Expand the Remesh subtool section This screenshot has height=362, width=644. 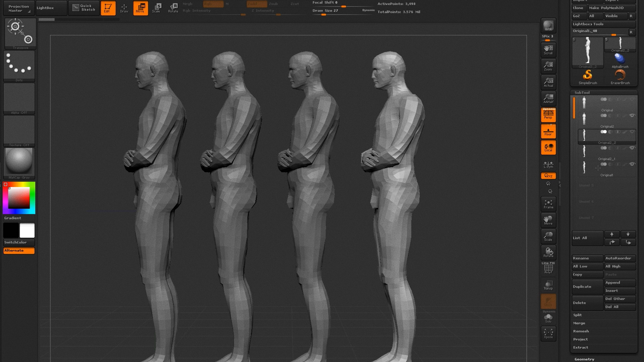581,331
